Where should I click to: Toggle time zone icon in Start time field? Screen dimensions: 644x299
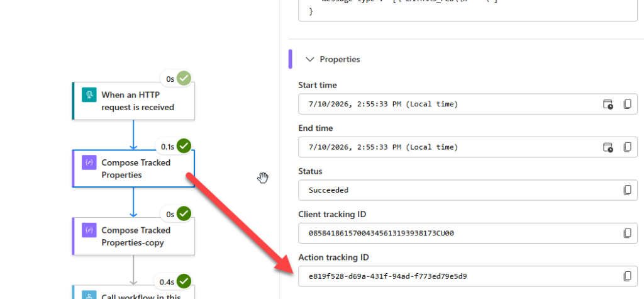(608, 104)
